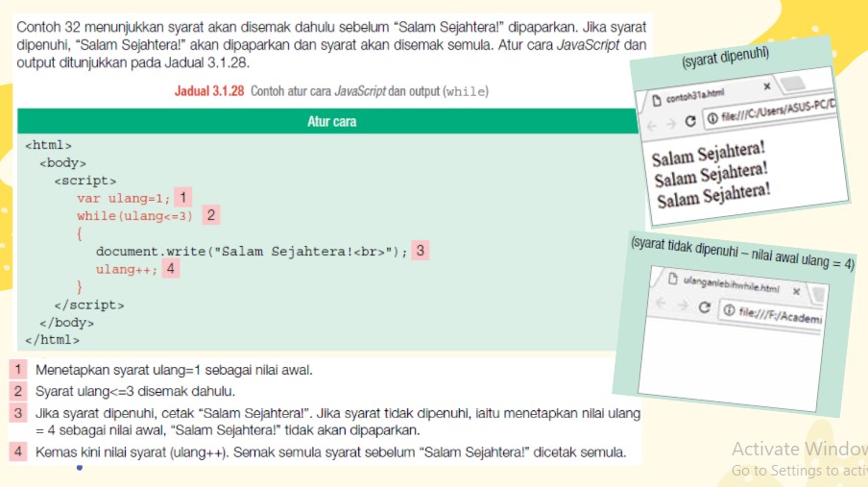The height and width of the screenshot is (487, 868).
Task: Click back arrow in contoh31a.html browser
Action: pos(652,127)
